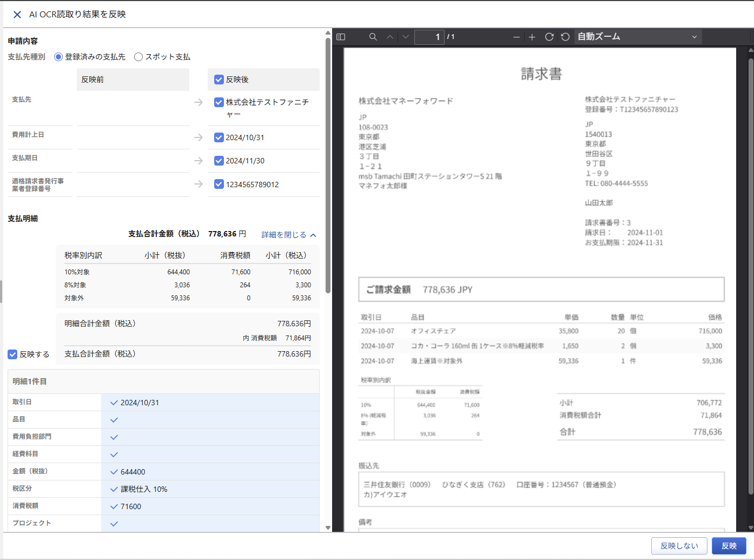Click the 反映しない button
Image resolution: width=754 pixels, height=560 pixels.
point(679,546)
